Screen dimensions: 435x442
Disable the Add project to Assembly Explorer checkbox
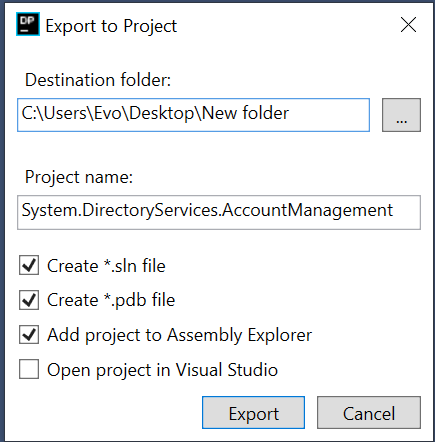pos(29,335)
